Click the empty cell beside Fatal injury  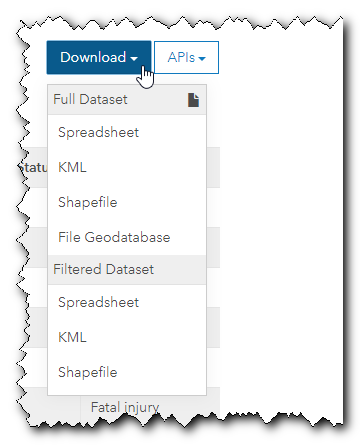[52, 407]
